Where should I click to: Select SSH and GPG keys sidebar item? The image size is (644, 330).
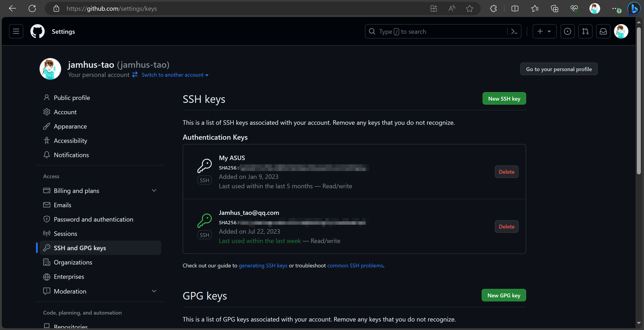(x=100, y=248)
